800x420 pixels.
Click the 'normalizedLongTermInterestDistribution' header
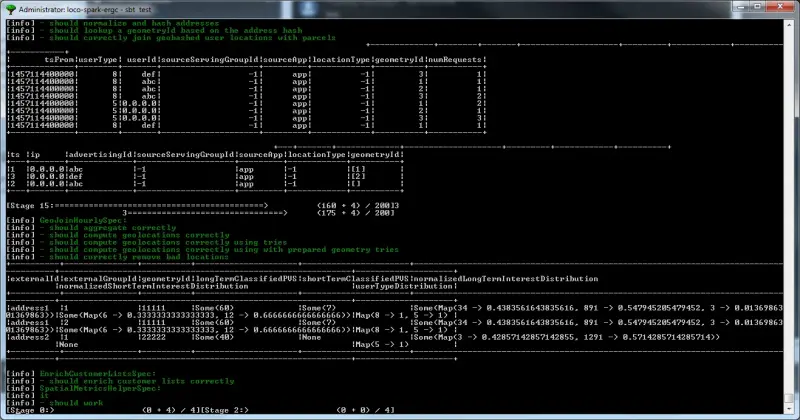(506, 279)
